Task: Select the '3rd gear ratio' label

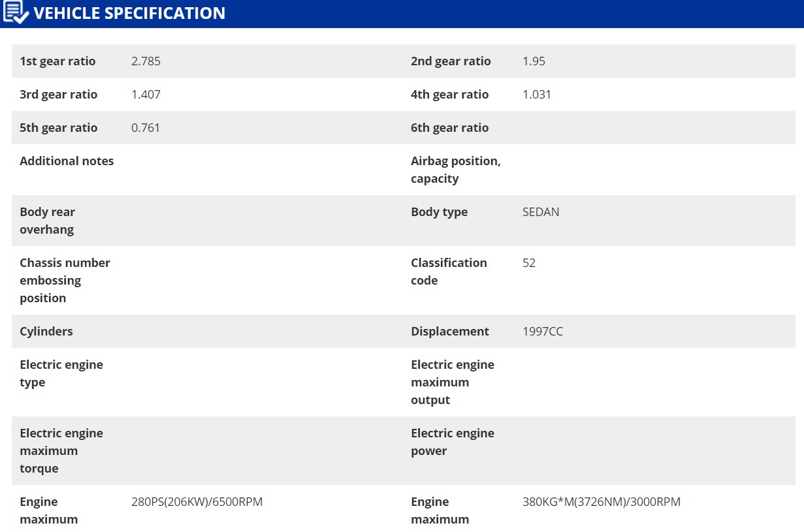Action: point(58,95)
